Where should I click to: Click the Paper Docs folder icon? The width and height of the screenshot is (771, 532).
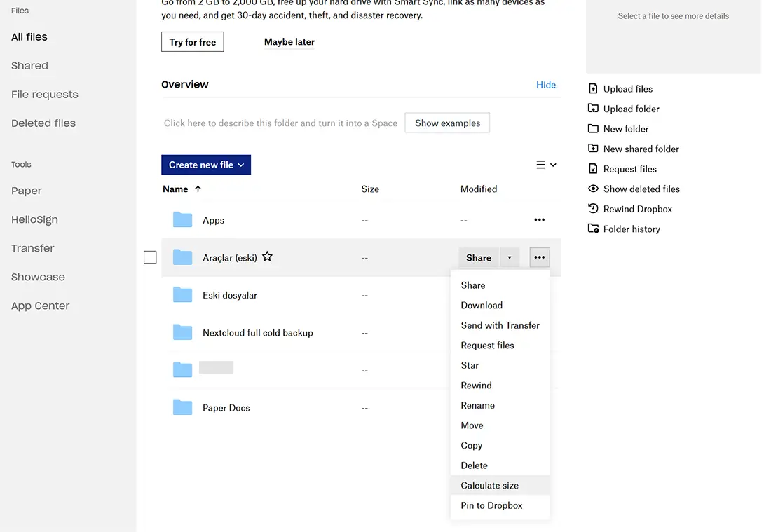point(182,408)
